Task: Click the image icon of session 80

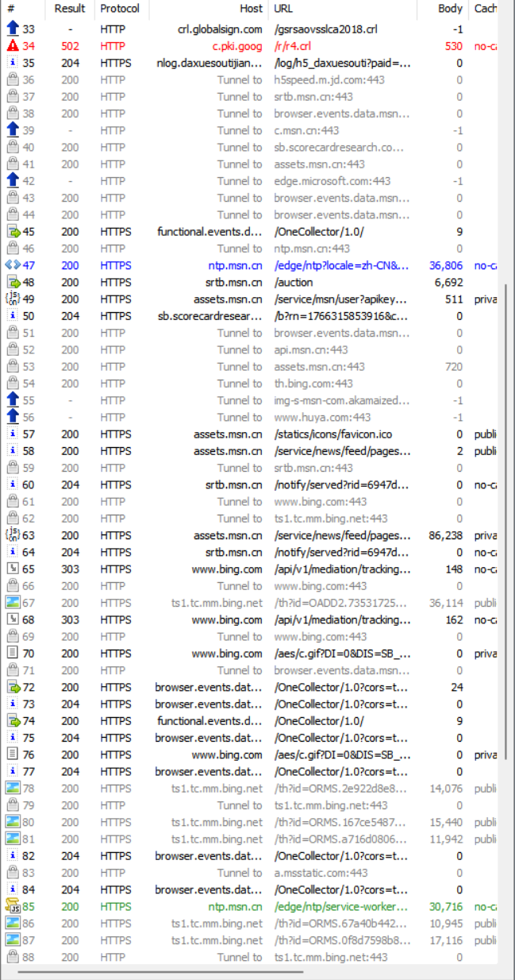Action: click(x=13, y=823)
